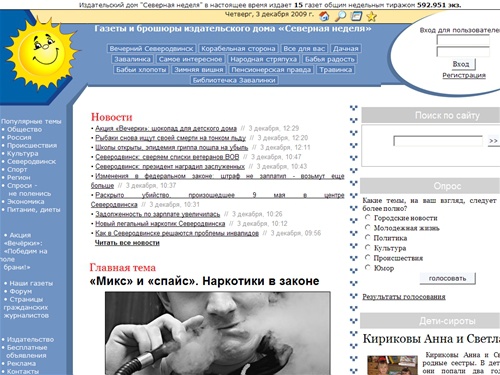Open sidebar link Издательство
This screenshot has height=375, width=500.
click(x=30, y=339)
